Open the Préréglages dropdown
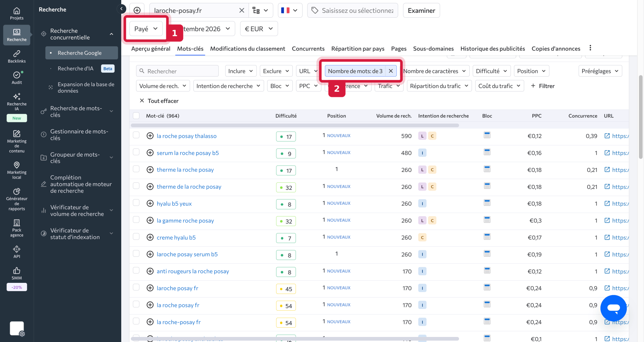Viewport: 644px width, 342px height. [600, 71]
